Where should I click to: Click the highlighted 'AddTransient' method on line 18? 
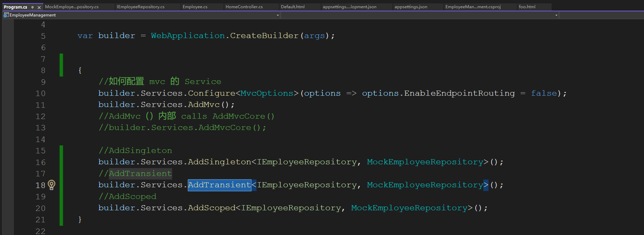[x=219, y=185]
